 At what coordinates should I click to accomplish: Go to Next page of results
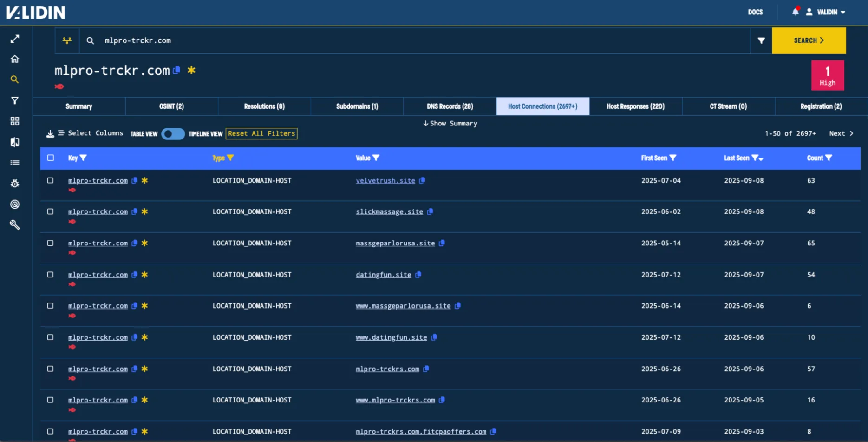point(841,134)
